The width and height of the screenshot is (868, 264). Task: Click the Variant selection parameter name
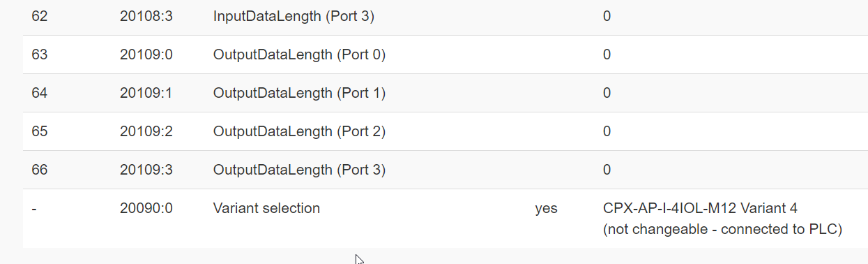point(266,208)
